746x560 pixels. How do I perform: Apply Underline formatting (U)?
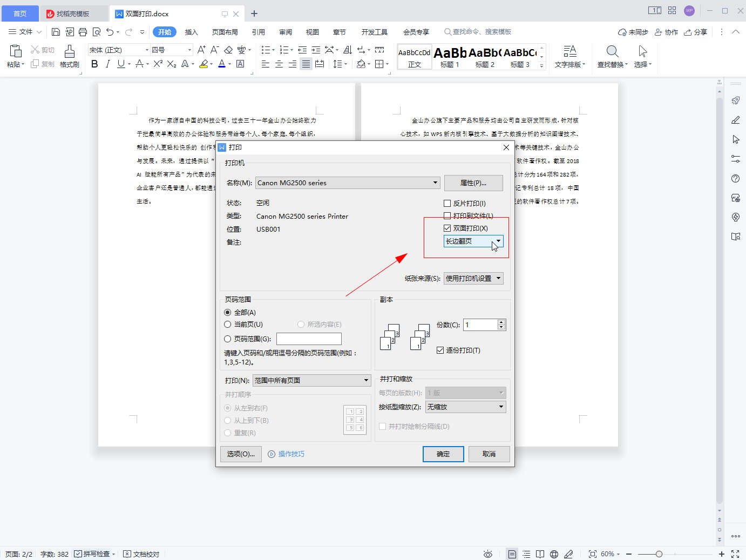click(x=121, y=64)
